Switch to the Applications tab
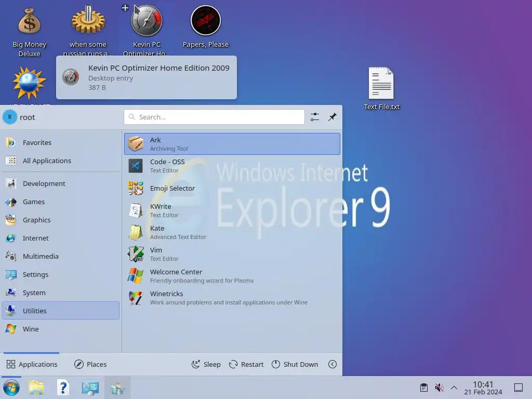The width and height of the screenshot is (532, 399). tap(32, 364)
